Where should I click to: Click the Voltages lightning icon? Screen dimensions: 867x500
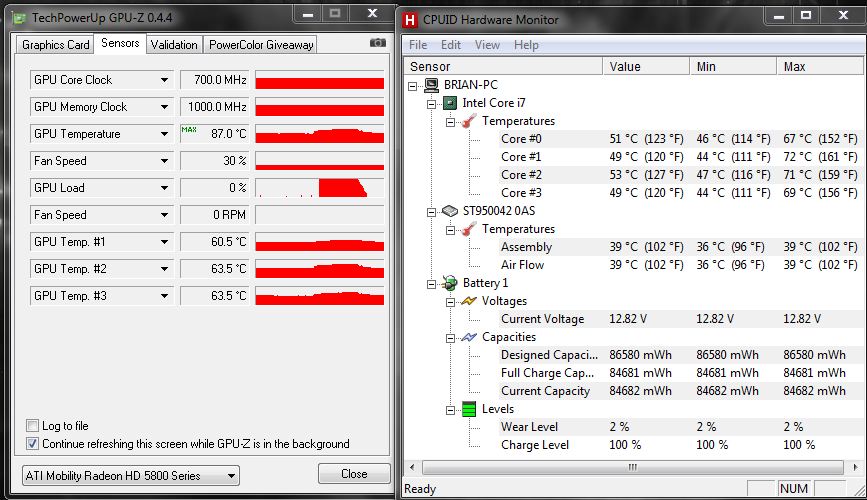469,301
